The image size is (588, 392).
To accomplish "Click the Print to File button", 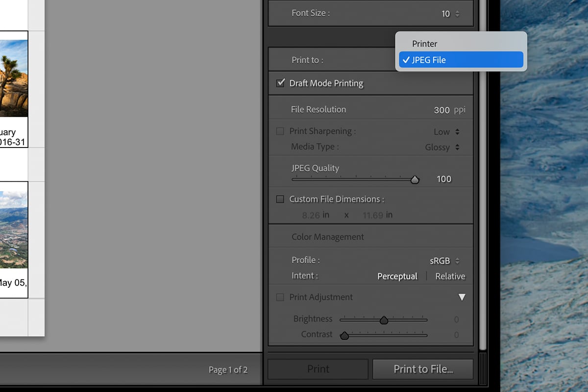I will pos(422,369).
